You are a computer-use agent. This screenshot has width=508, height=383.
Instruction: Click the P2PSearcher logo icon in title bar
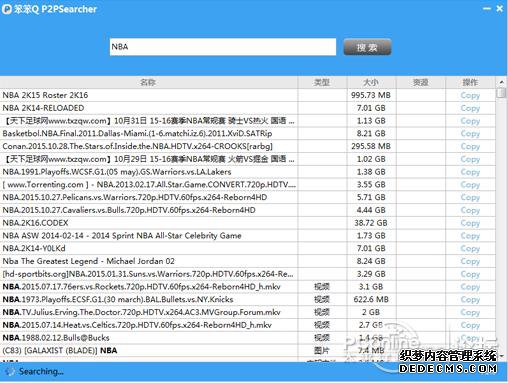point(7,9)
